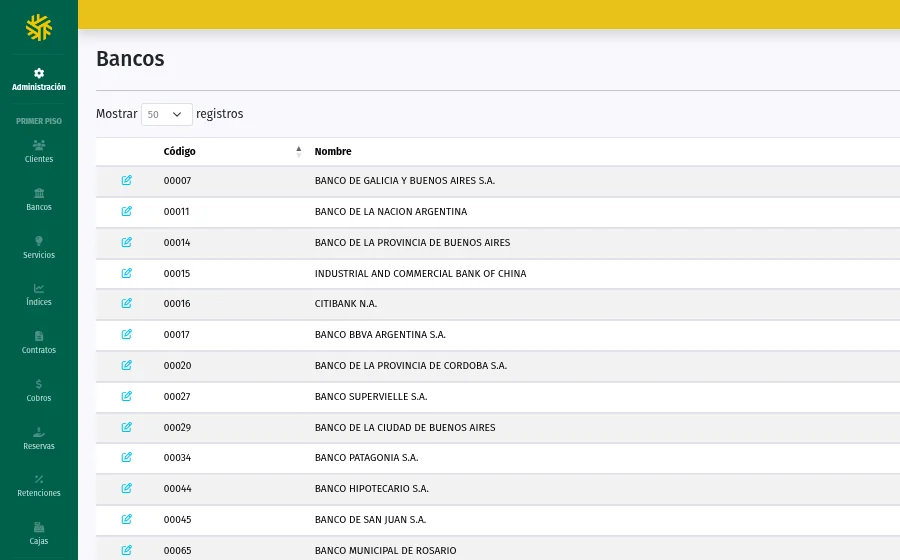This screenshot has height=560, width=900.
Task: Click the Bancos page heading
Action: pyautogui.click(x=130, y=59)
